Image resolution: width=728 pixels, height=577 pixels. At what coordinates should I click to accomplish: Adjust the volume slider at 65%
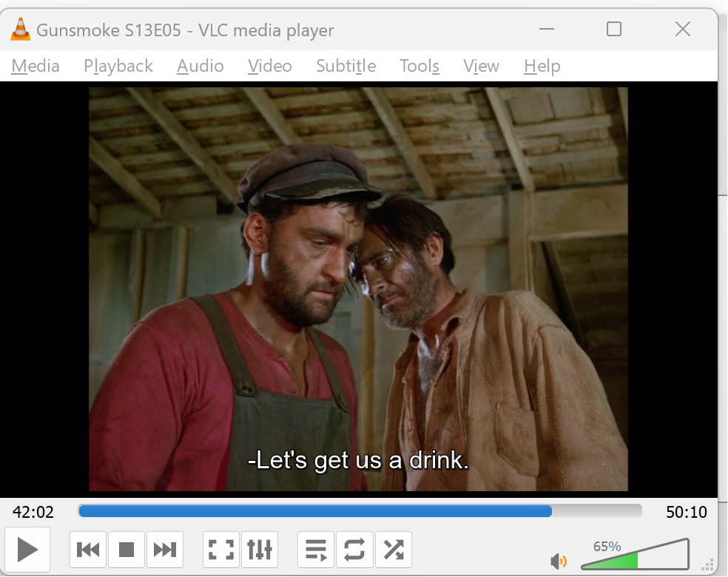[x=635, y=554]
